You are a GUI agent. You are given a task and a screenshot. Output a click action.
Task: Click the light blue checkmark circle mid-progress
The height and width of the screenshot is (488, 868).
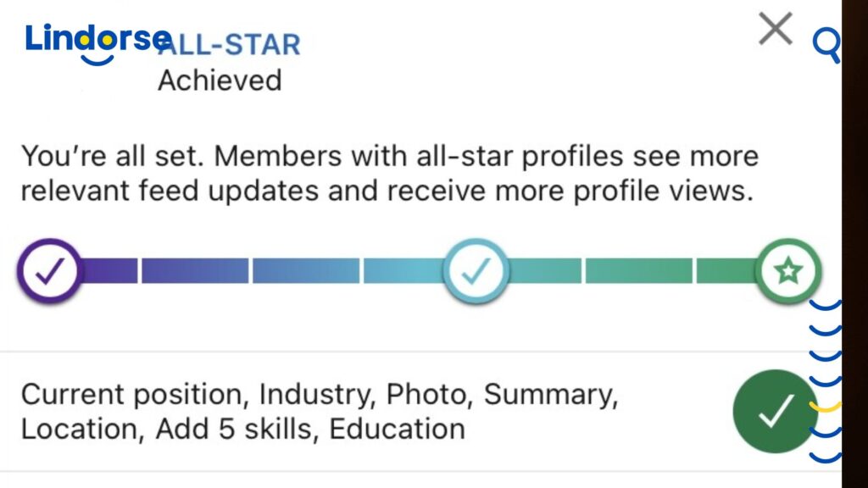[476, 271]
